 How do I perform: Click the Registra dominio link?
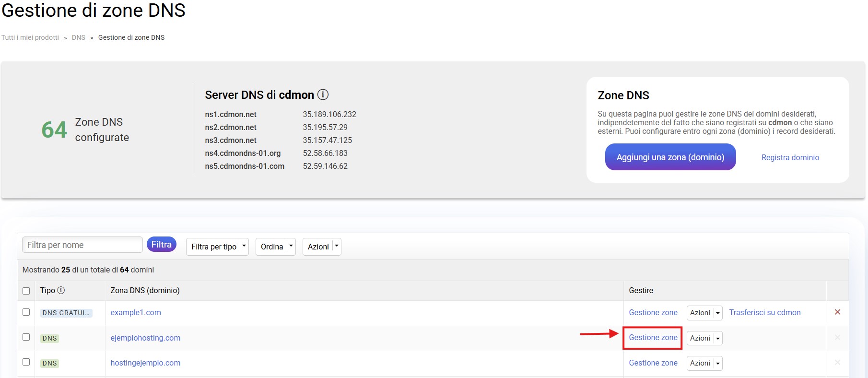click(790, 157)
